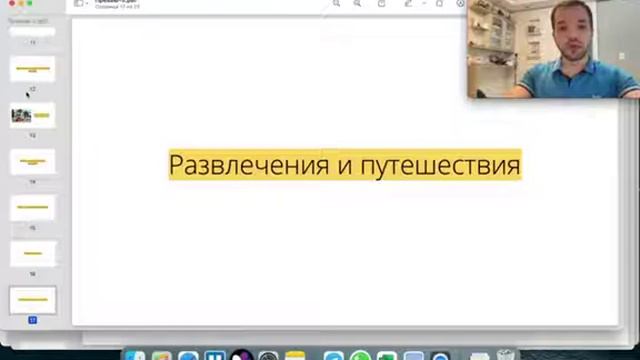Open the Share button in Preview toolbar

click(381, 3)
